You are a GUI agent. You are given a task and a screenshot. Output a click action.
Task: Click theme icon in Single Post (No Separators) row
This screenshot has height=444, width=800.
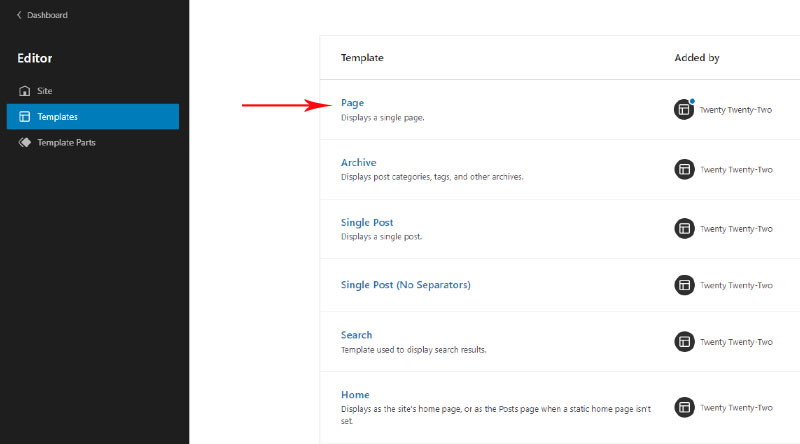(684, 285)
